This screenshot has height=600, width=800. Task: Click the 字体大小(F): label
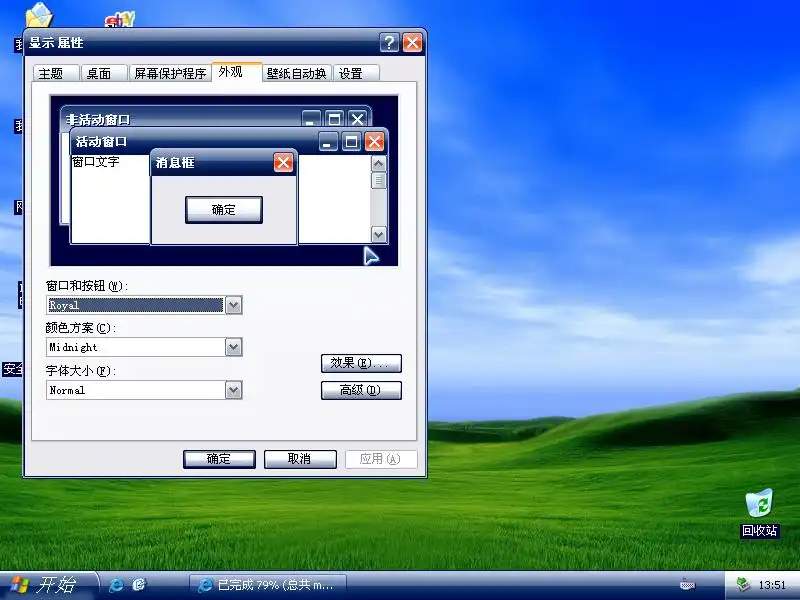81,370
